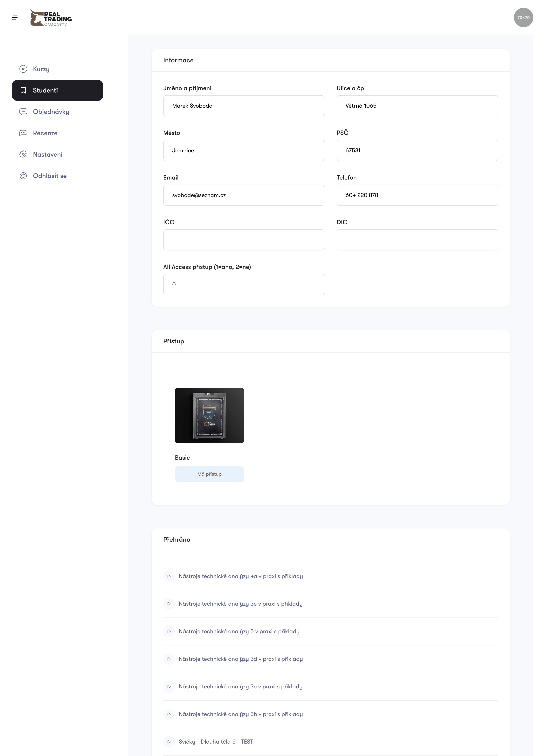Click the Informace section heading
545x756 pixels.
178,60
